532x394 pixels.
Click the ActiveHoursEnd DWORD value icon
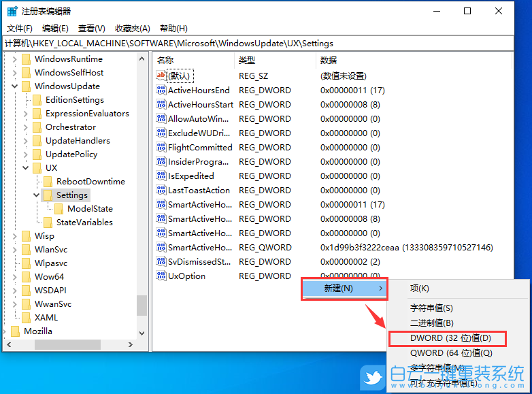coord(161,90)
